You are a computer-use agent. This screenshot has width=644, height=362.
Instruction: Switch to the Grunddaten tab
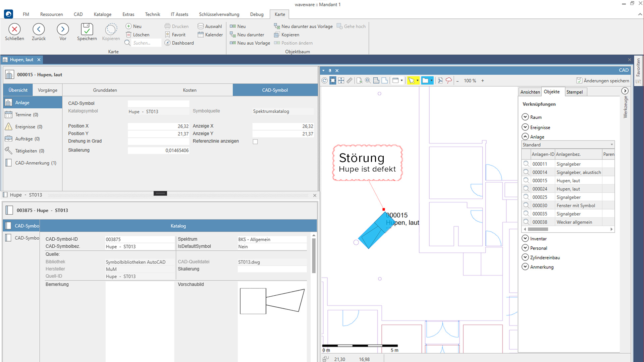(105, 90)
